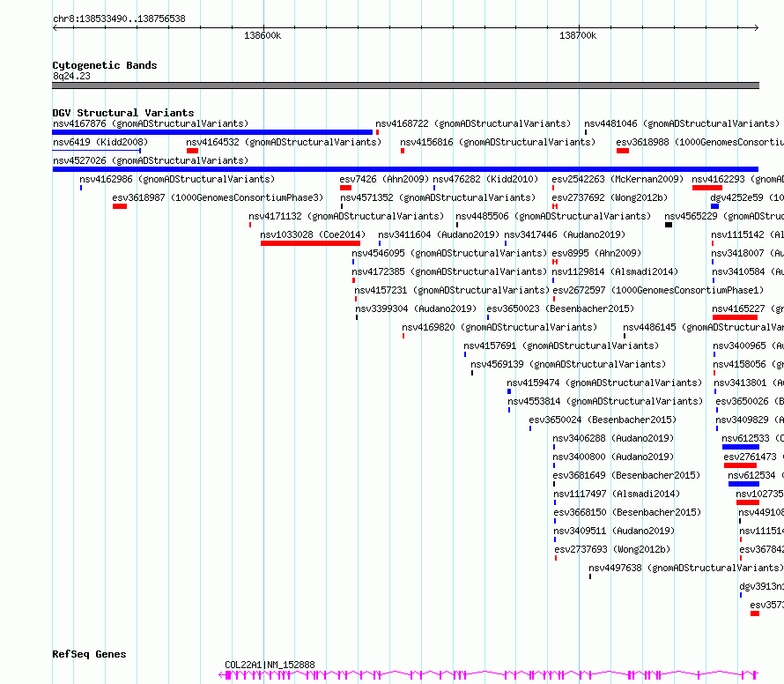Click the Cytogenetic Bands track title
The width and height of the screenshot is (784, 684).
pyautogui.click(x=105, y=65)
